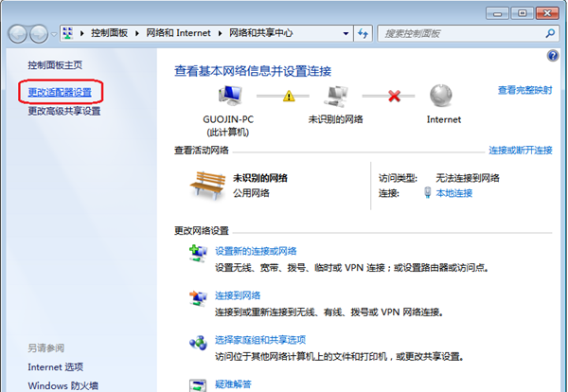Select the 控制面板 breadcrumb
Image resolution: width=568 pixels, height=392 pixels.
[110, 33]
